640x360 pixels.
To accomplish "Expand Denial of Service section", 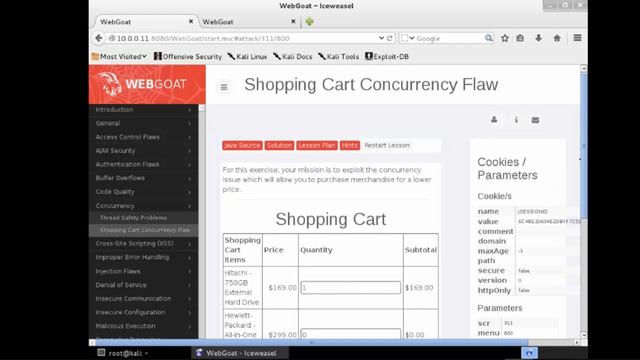I will pyautogui.click(x=143, y=285).
